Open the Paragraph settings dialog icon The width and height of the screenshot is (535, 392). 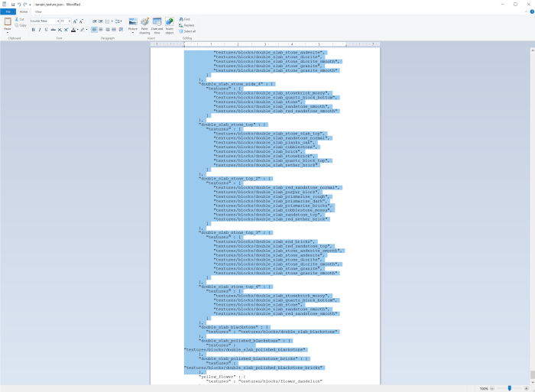tap(121, 30)
